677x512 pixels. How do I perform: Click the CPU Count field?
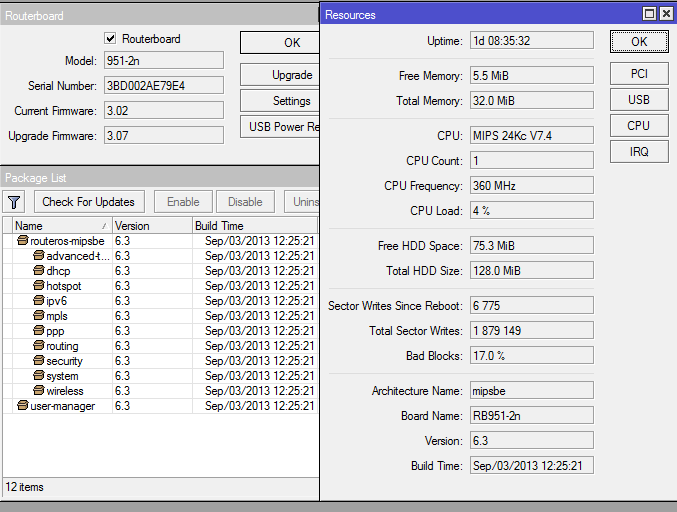532,161
